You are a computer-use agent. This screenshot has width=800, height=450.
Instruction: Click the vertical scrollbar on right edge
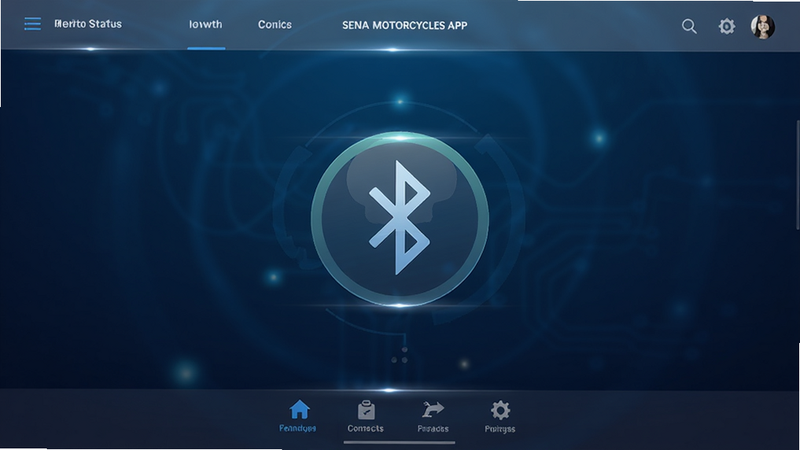coord(797,174)
